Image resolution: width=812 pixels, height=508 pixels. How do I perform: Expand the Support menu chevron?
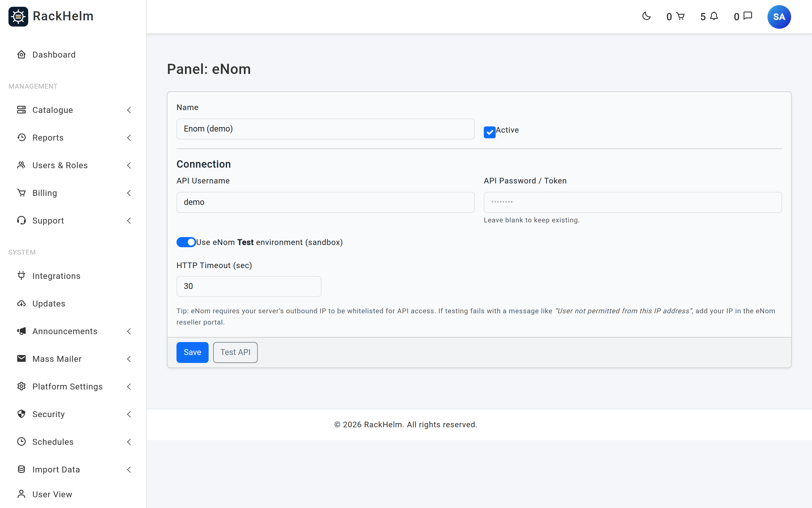(129, 220)
